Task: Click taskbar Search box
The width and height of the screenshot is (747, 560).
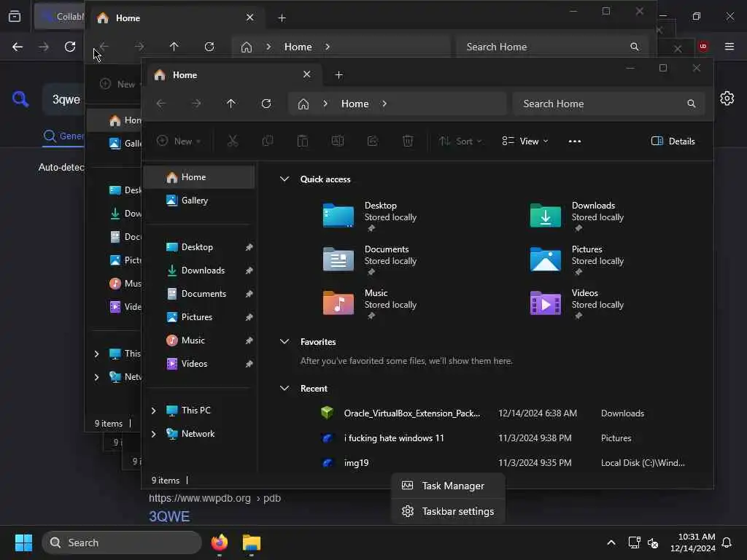Action: click(x=122, y=542)
